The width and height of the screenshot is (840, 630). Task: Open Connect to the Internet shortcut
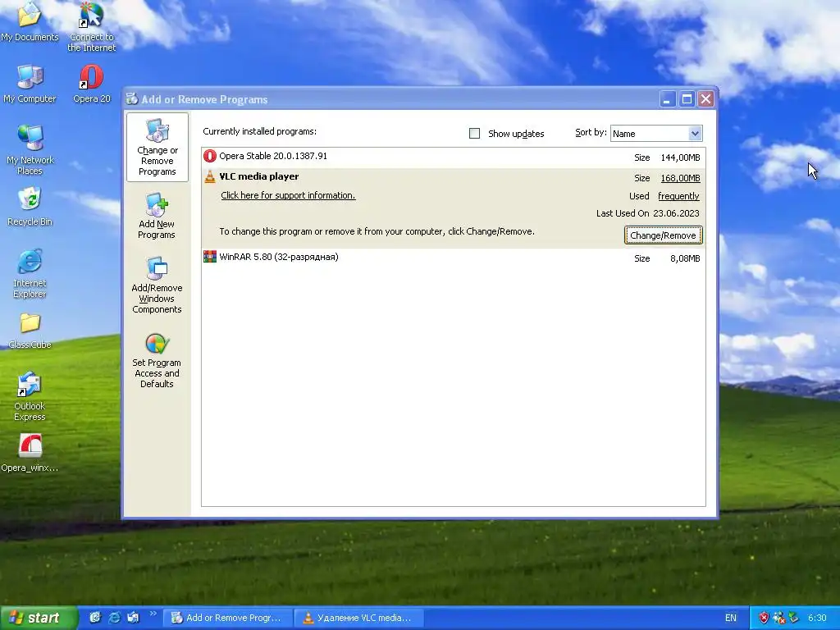[92, 27]
